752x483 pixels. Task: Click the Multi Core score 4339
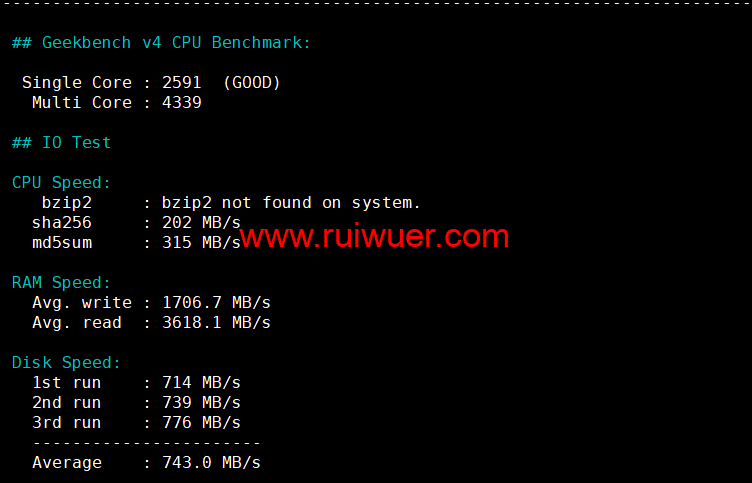click(182, 103)
